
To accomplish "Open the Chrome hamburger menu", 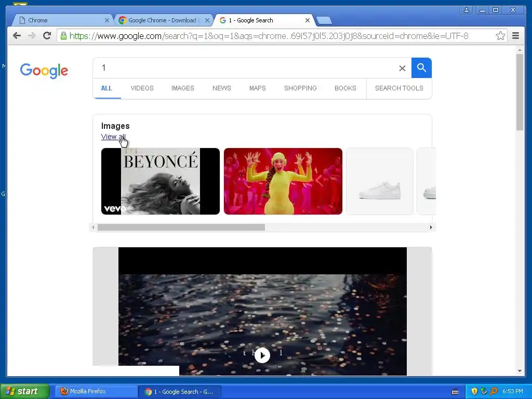I will click(515, 36).
